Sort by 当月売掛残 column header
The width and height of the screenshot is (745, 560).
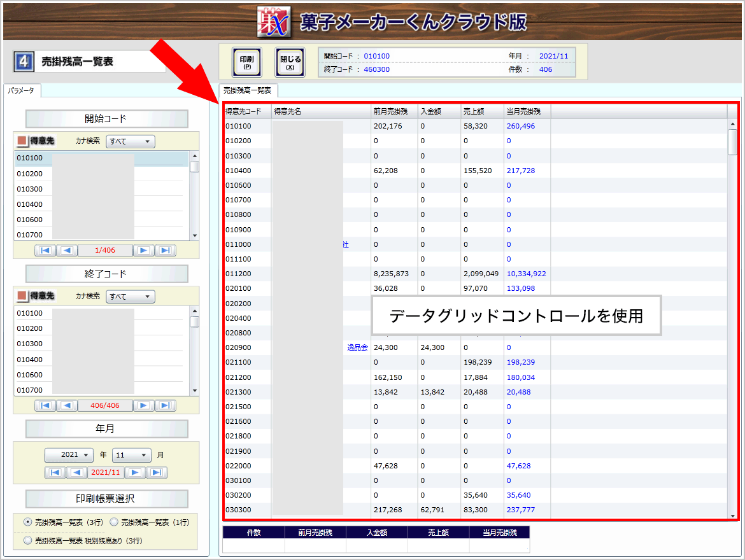coord(527,111)
